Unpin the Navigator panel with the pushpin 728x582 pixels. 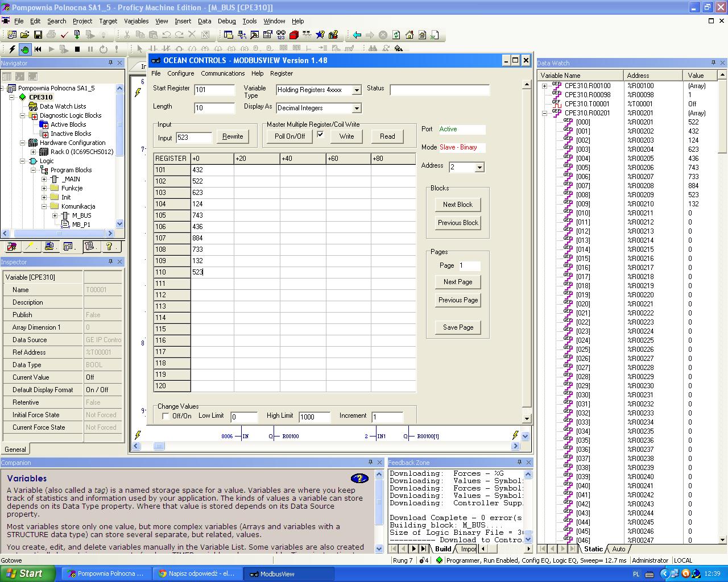tap(111, 63)
